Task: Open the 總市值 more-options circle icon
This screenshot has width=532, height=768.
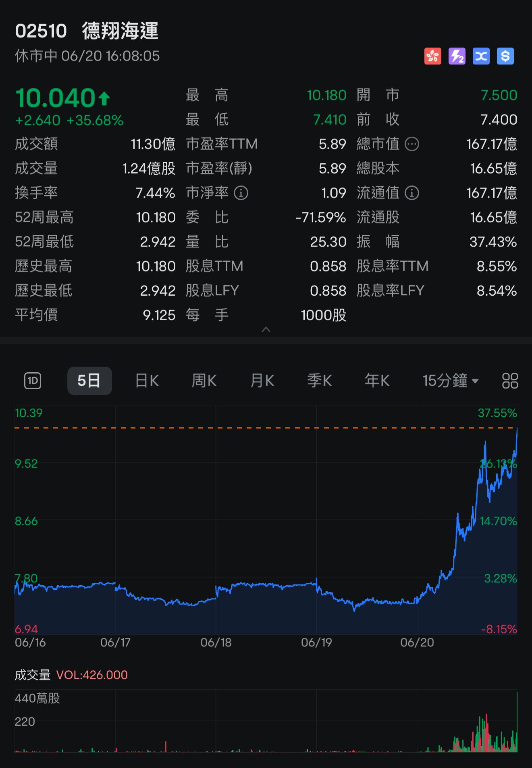Action: (412, 144)
